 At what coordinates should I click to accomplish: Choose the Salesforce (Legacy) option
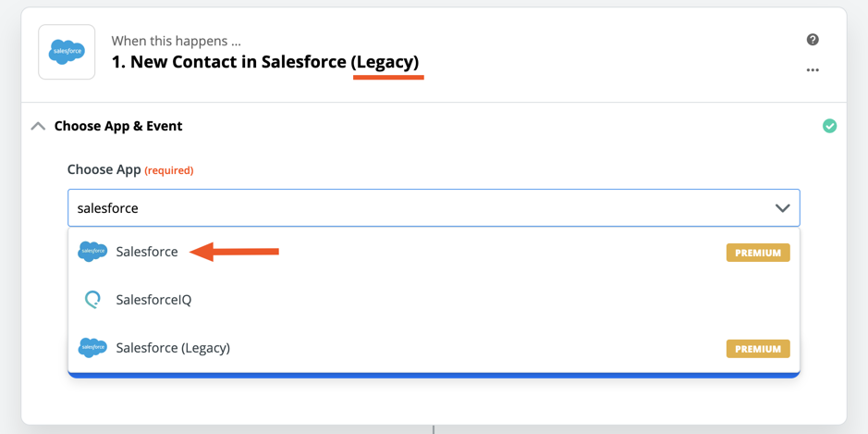[173, 348]
